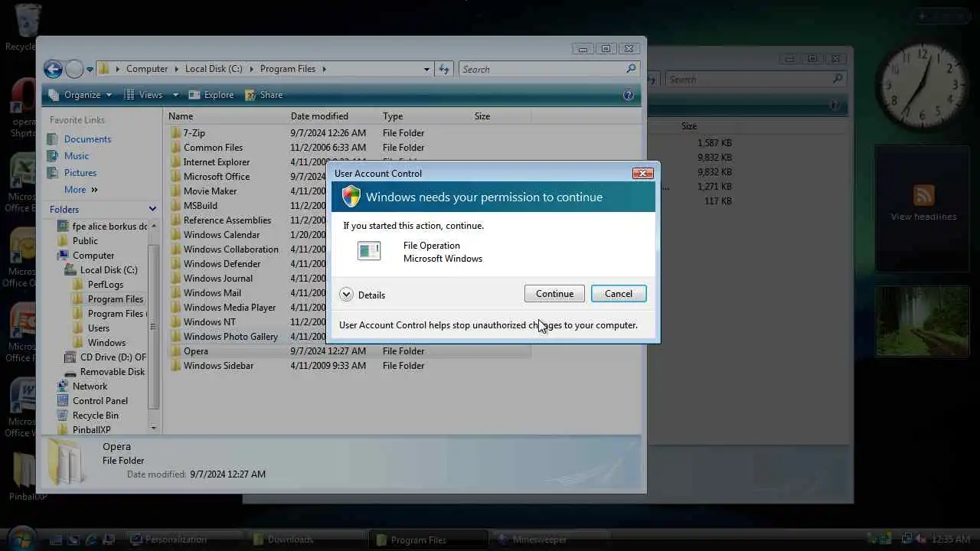980x551 pixels.
Task: Select the MSBuild folder
Action: point(200,206)
